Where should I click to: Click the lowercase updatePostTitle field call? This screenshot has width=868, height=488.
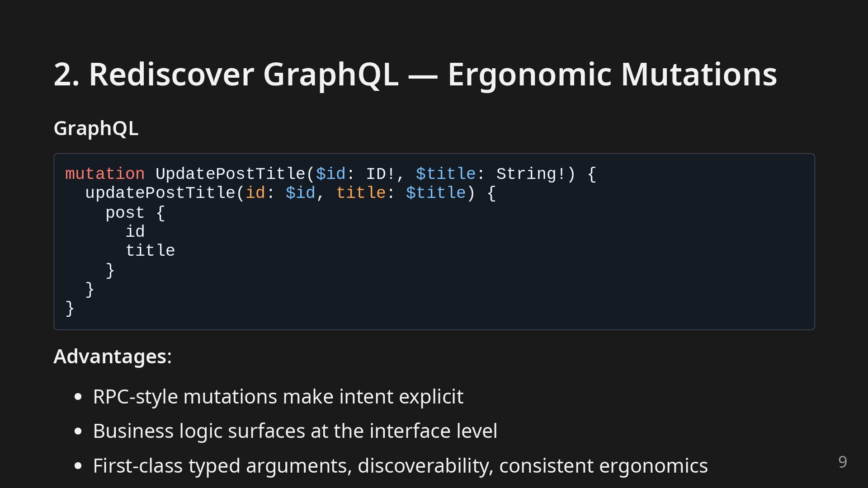coord(160,193)
